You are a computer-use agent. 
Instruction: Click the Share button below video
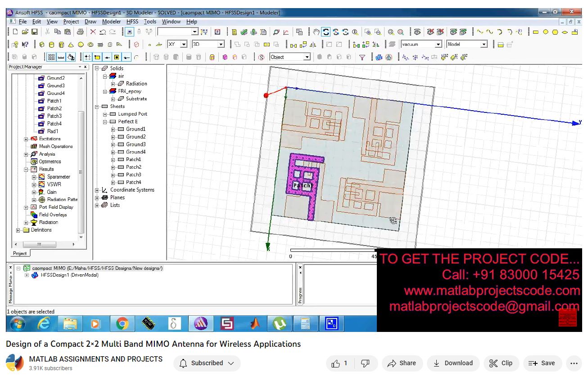click(x=402, y=363)
